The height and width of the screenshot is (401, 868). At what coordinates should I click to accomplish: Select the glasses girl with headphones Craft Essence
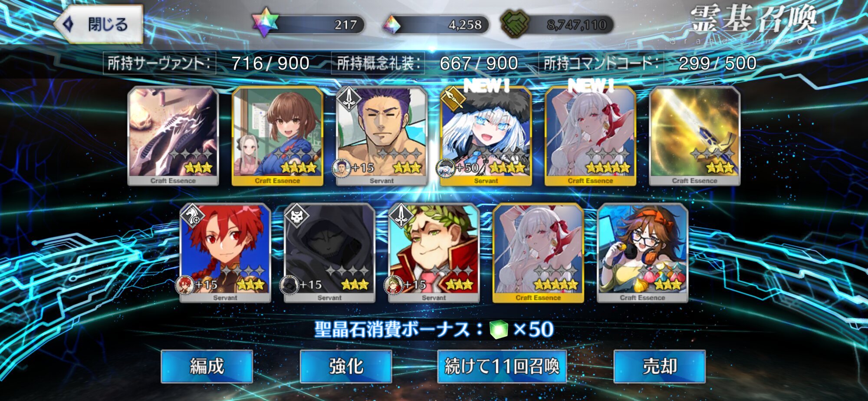click(x=642, y=253)
